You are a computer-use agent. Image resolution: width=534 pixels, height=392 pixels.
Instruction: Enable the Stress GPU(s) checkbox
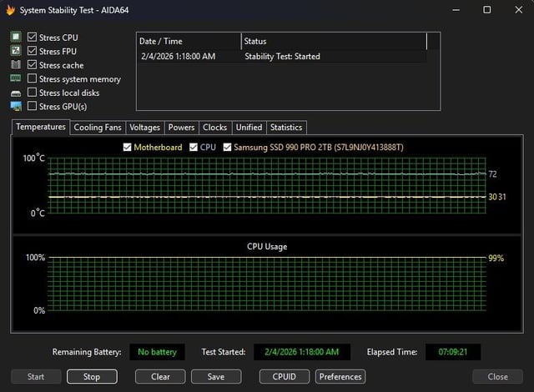(x=33, y=107)
